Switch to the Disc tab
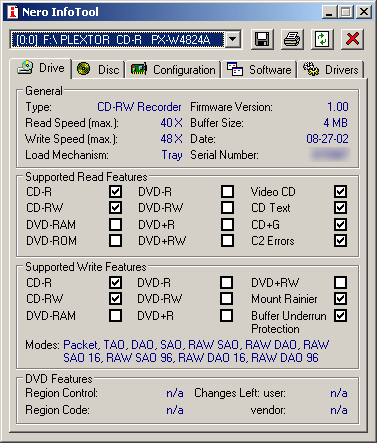 [98, 70]
